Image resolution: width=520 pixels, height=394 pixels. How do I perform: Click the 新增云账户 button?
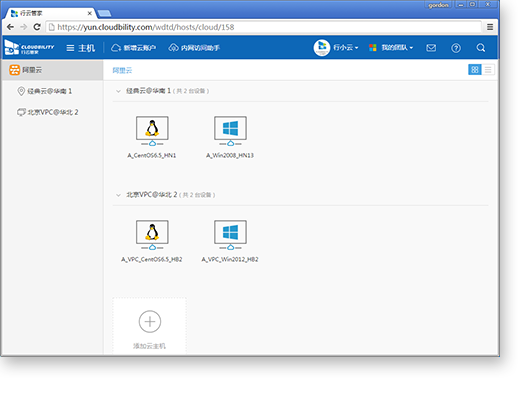coord(133,48)
